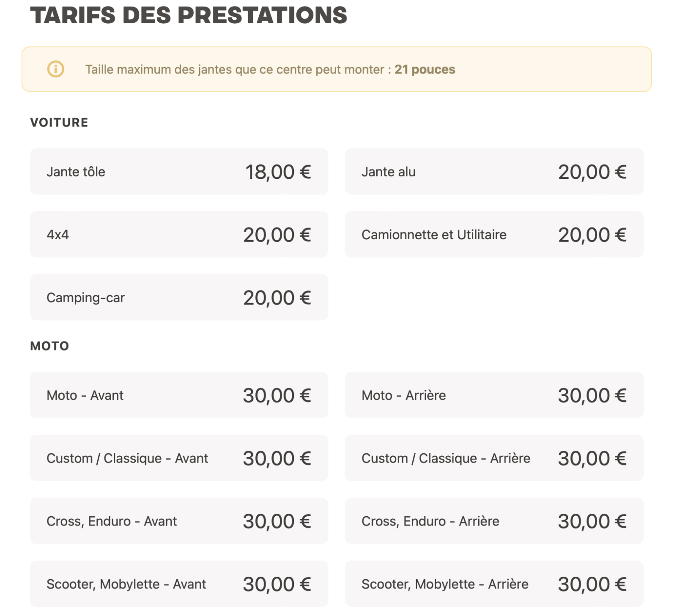Choose Custom / Classique - Avant

(x=178, y=458)
